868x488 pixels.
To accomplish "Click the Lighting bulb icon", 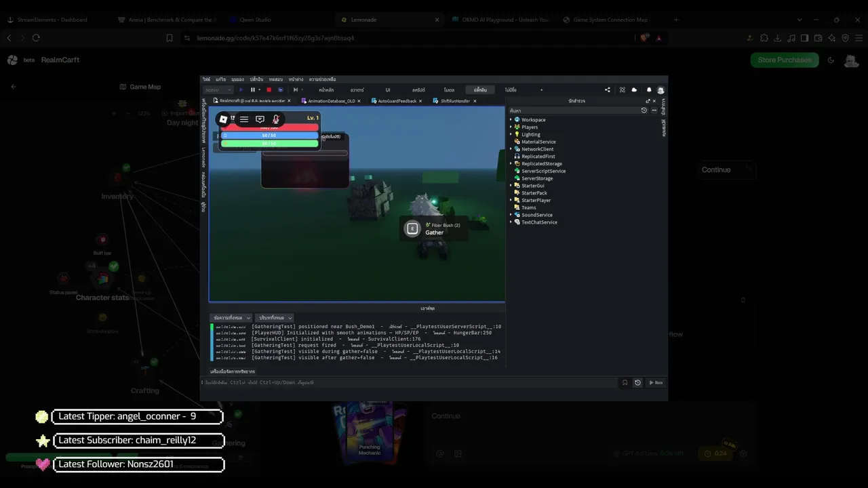I will [517, 134].
